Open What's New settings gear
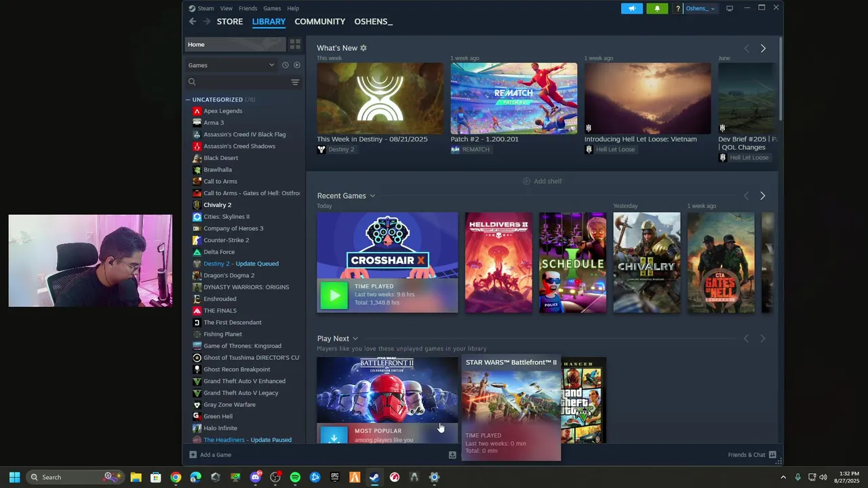The image size is (868, 488). pos(363,48)
